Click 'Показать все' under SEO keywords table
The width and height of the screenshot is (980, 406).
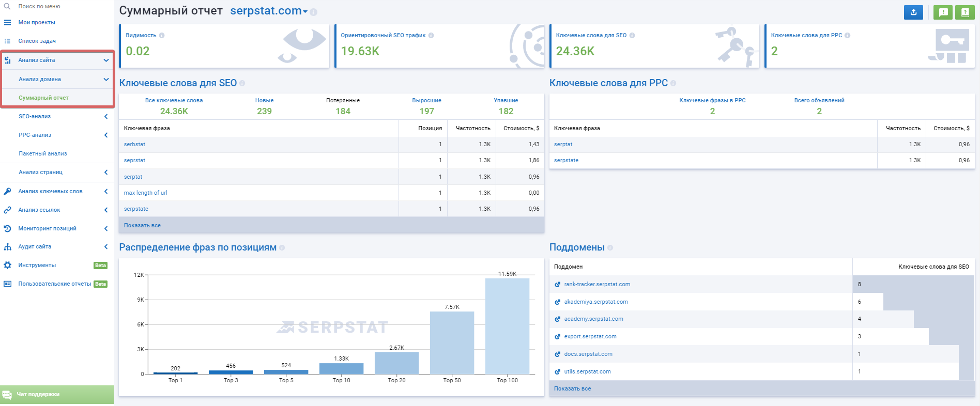point(142,225)
